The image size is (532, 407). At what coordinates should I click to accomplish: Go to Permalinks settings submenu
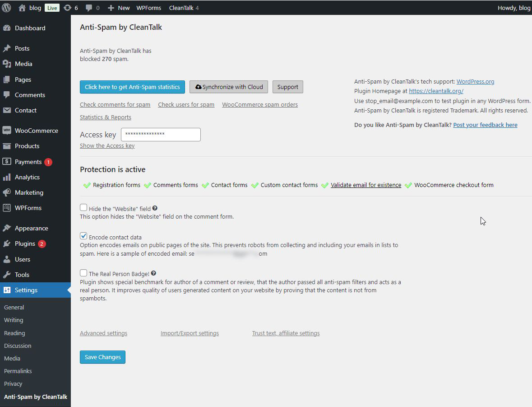point(18,371)
